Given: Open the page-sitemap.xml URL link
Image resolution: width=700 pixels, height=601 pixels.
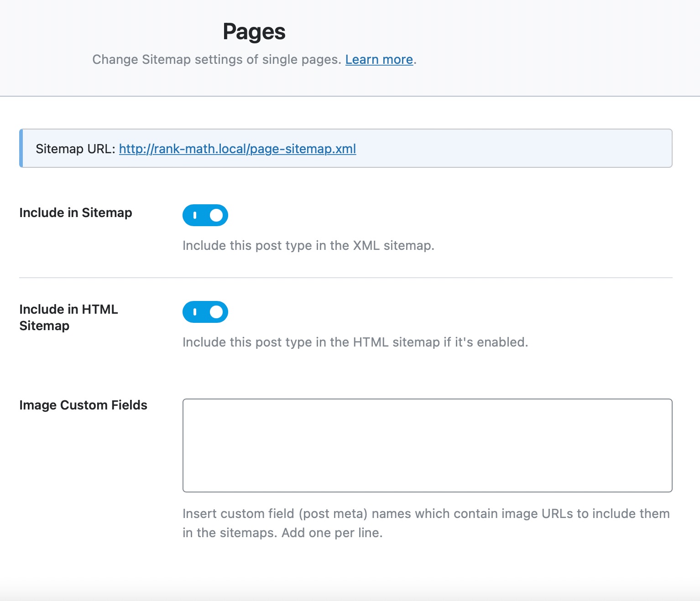Looking at the screenshot, I should coord(237,149).
